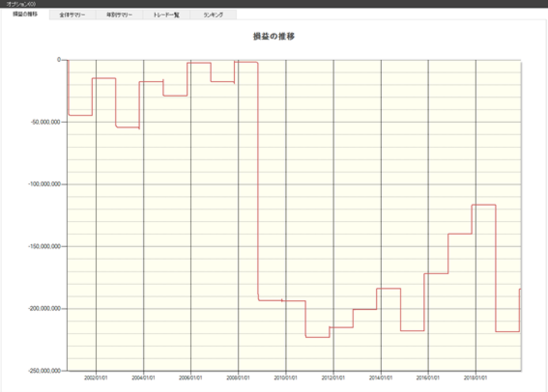Viewport: 548px width, 392px height.
Task: Select the トレード一覧 tab
Action: click(166, 15)
